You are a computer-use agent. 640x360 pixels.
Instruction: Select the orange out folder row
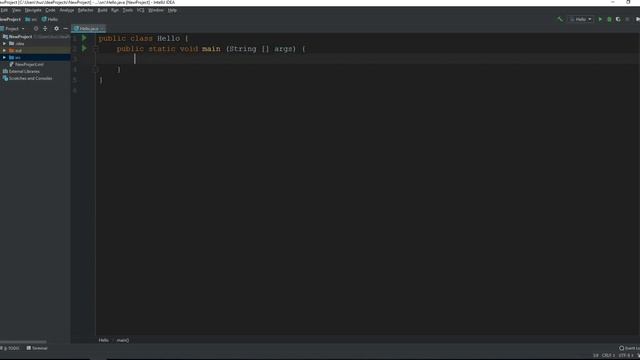coord(35,51)
